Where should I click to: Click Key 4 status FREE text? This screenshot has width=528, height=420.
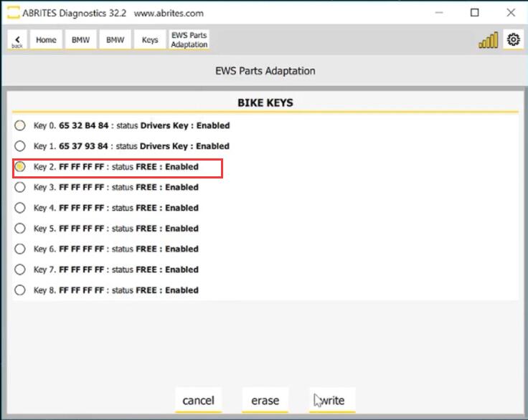[x=134, y=208]
